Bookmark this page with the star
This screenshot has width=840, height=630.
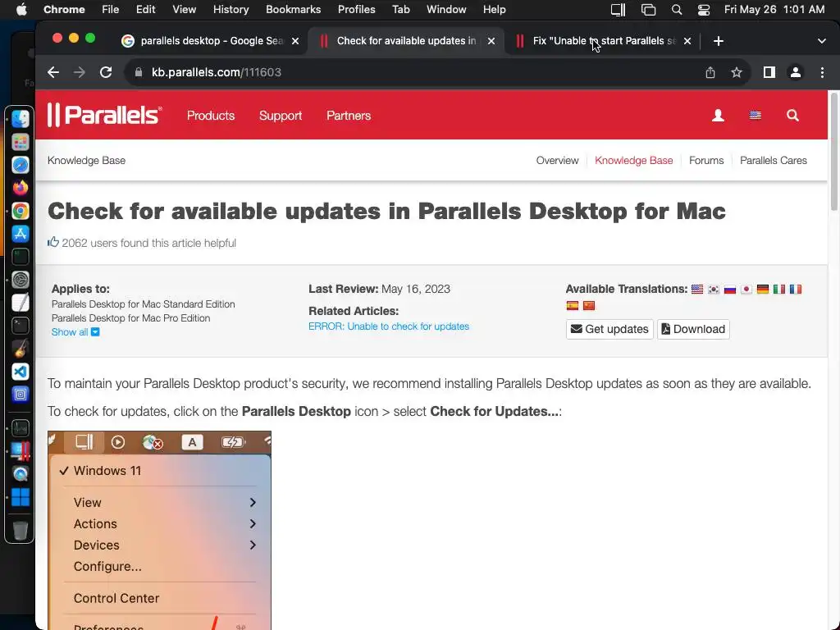pos(737,72)
